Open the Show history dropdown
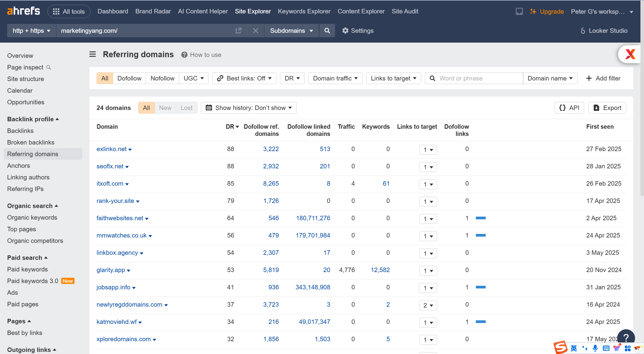 coord(249,108)
